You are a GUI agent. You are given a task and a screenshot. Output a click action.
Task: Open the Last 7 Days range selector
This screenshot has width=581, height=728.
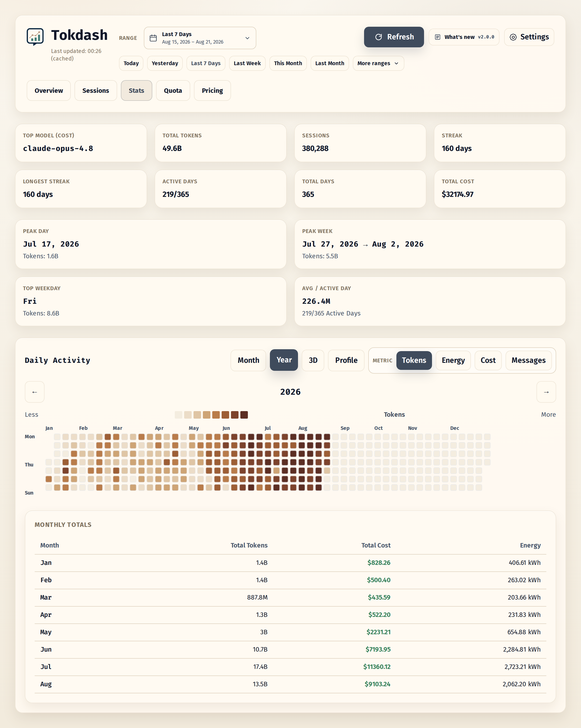coord(200,38)
